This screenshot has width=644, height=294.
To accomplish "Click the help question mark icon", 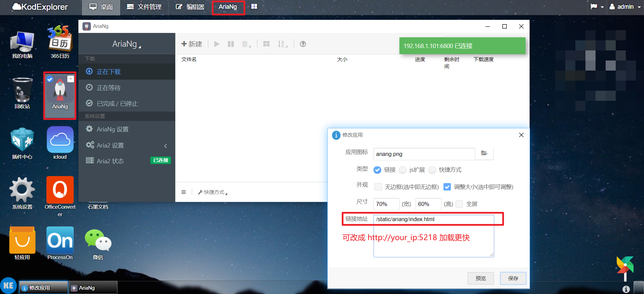I will pos(303,44).
